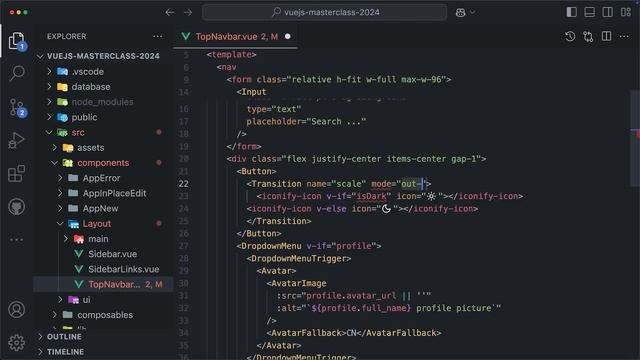The image size is (640, 360).
Task: Open file timeline history icon
Action: click(570, 36)
